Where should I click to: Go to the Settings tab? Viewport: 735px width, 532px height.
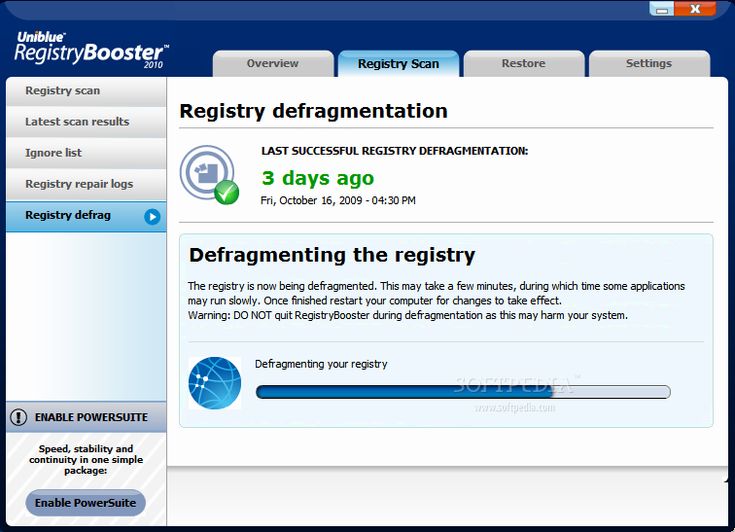tap(649, 64)
